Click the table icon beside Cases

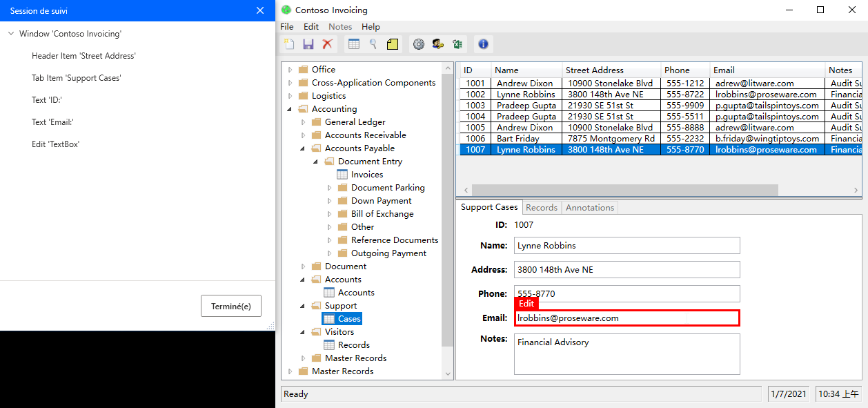click(x=329, y=319)
